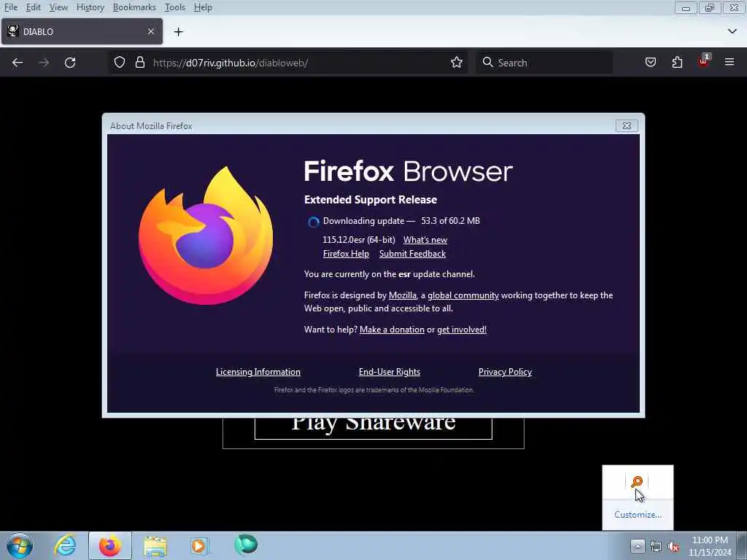
Task: Reload the current page
Action: (x=70, y=63)
